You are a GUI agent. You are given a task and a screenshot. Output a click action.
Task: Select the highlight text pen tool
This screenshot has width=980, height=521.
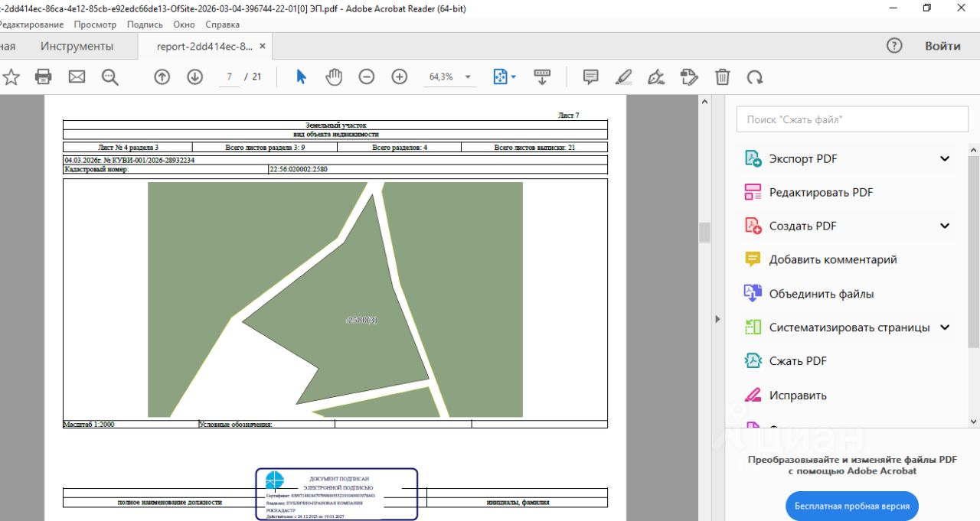coord(623,77)
